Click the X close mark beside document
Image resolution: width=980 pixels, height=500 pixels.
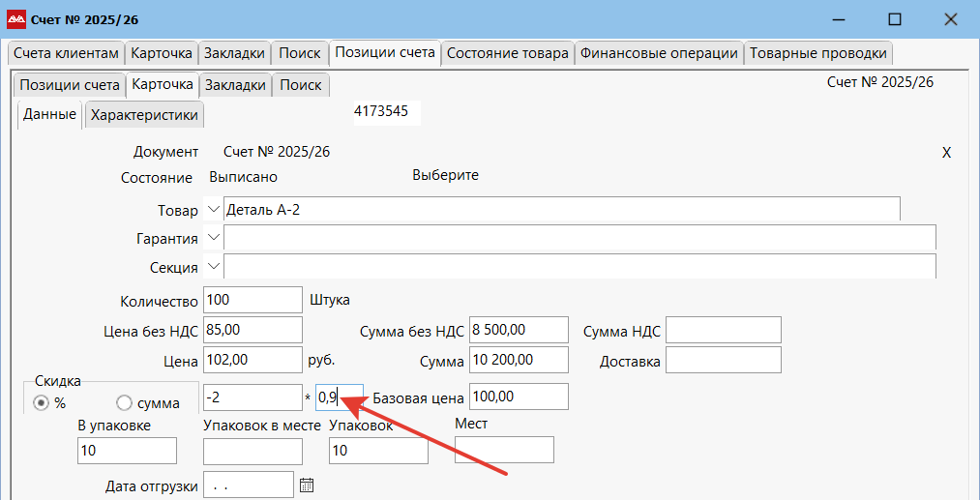(946, 153)
